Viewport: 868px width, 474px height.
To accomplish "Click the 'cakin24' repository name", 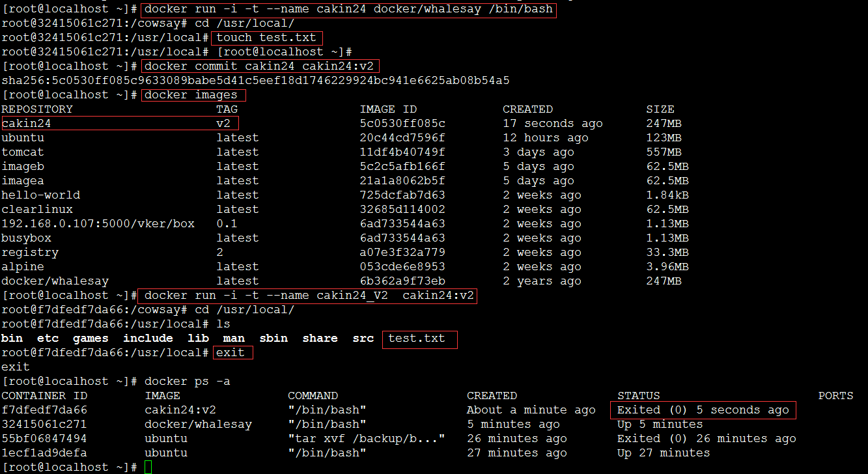I will point(26,124).
